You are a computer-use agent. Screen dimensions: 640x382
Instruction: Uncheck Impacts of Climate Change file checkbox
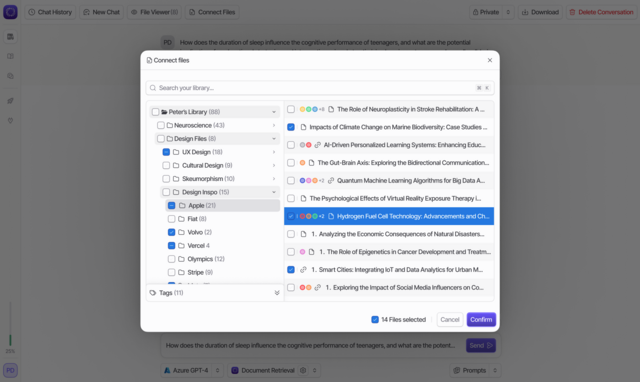291,127
